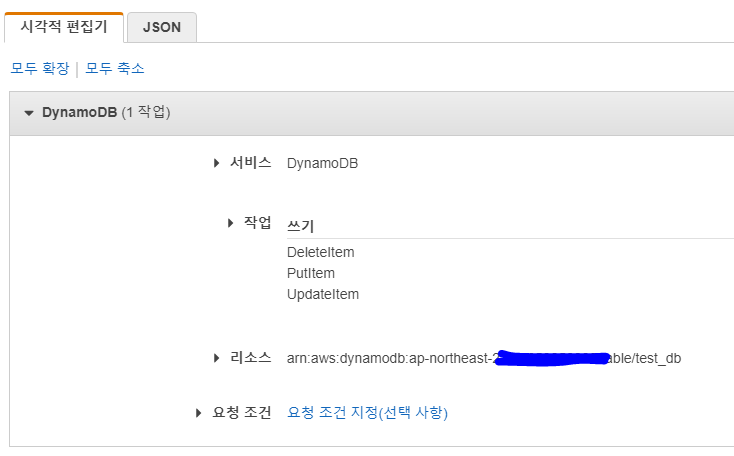Switch to the 시각적 편집기 tab
This screenshot has width=734, height=456.
coord(64,27)
